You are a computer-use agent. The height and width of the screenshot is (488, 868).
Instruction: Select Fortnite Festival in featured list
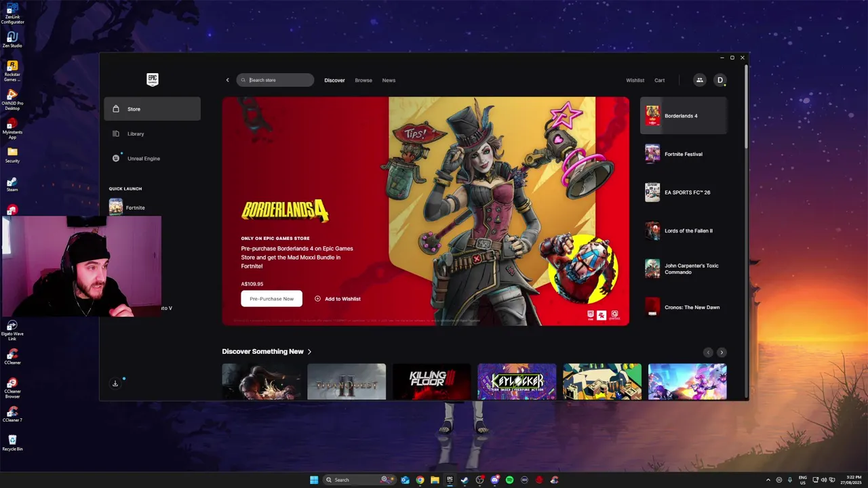(x=684, y=154)
